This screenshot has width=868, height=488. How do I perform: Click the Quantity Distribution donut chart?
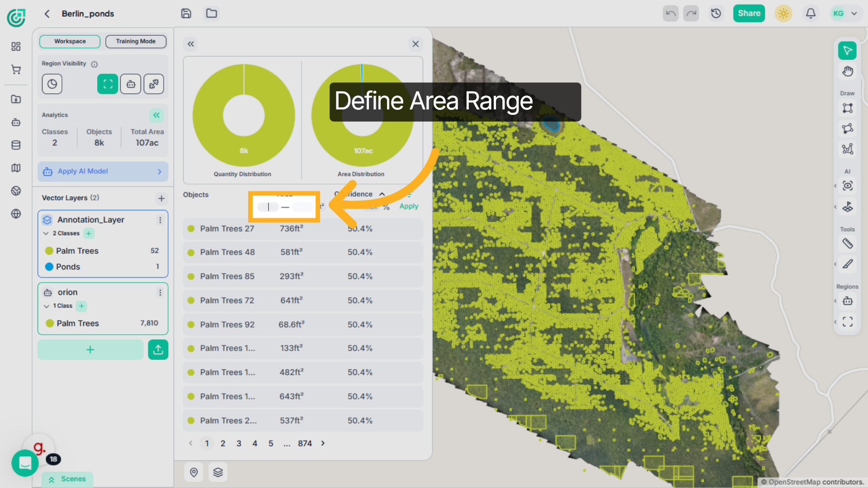click(244, 115)
